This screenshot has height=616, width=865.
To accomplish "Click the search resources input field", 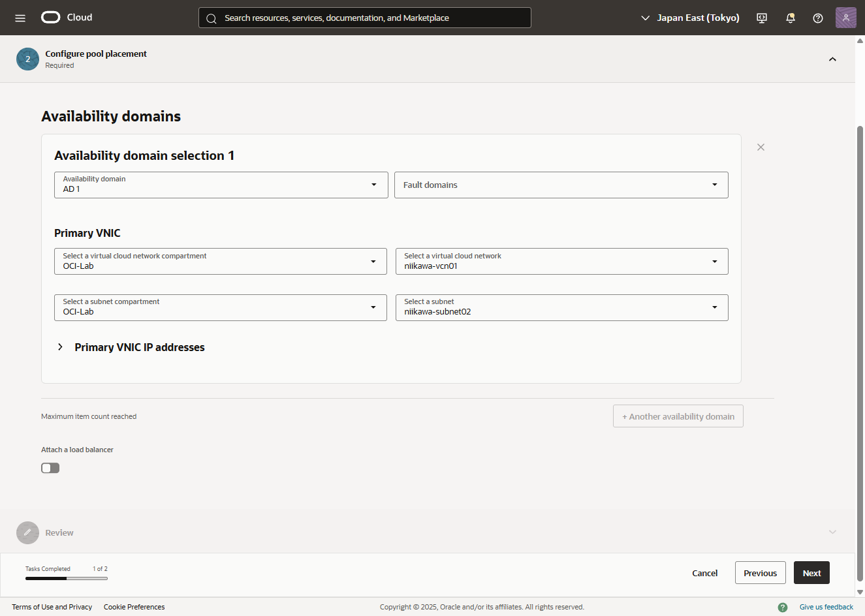I will [x=365, y=18].
